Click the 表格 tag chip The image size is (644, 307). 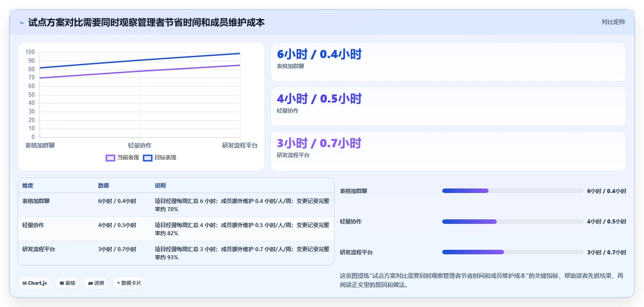pyautogui.click(x=67, y=283)
